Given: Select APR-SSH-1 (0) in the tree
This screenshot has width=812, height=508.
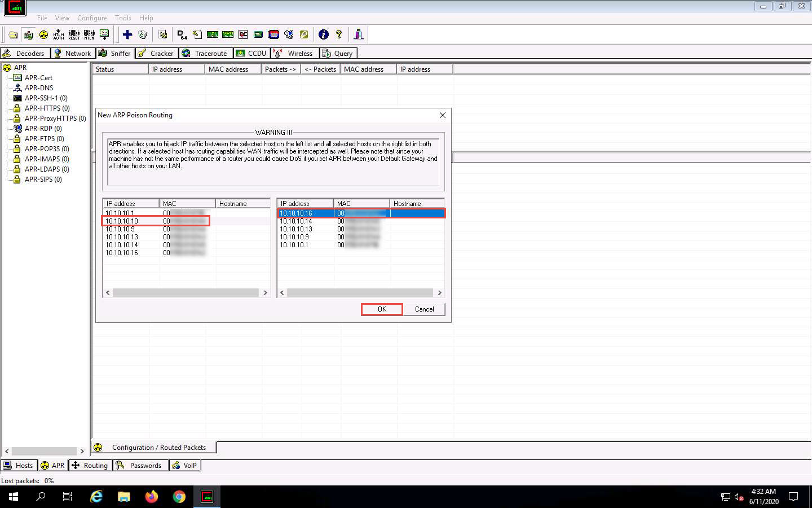Looking at the screenshot, I should pyautogui.click(x=46, y=98).
